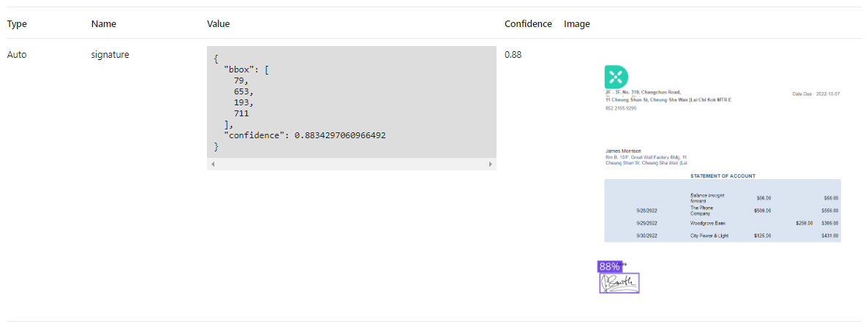868x332 pixels.
Task: Click the STATEMENT OF ACCOUNT heading in preview
Action: click(x=722, y=176)
